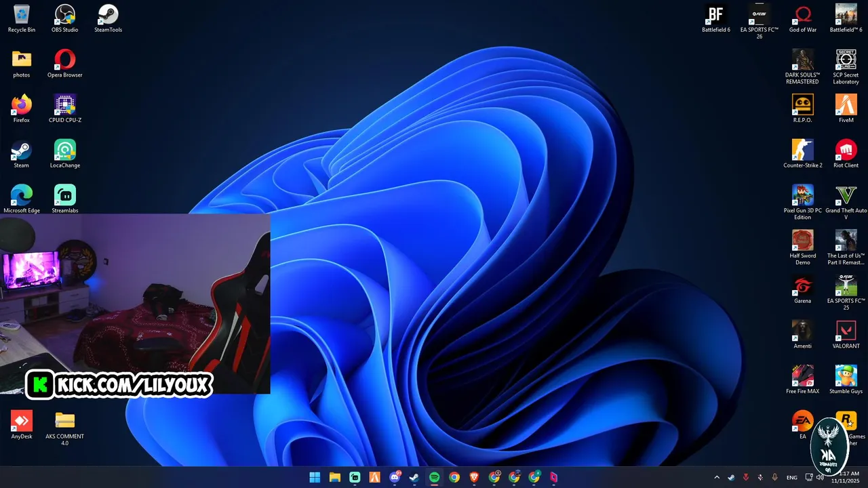Open the Windows Start menu
Viewport: 868px width, 488px height.
[x=315, y=477]
